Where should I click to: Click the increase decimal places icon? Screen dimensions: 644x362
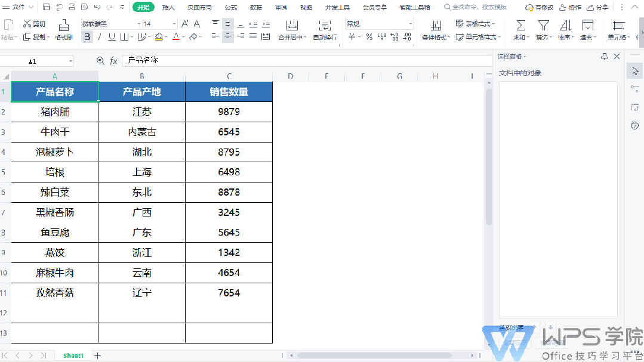point(395,37)
